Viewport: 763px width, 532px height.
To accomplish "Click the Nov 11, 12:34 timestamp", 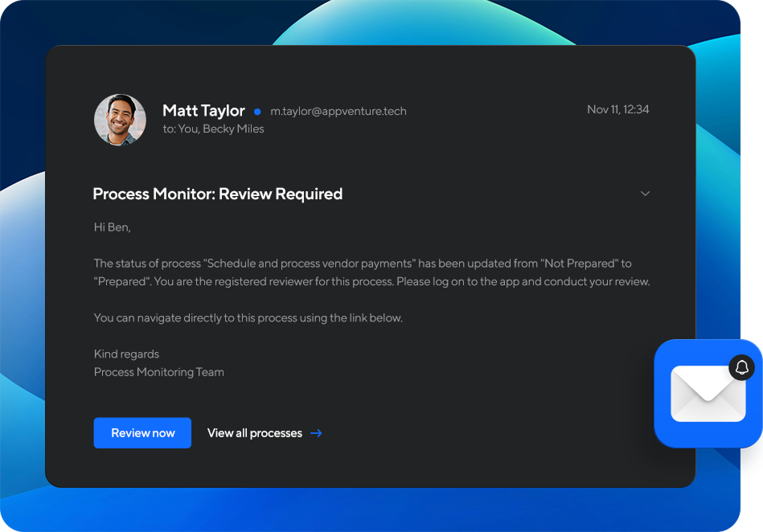I will pyautogui.click(x=617, y=109).
